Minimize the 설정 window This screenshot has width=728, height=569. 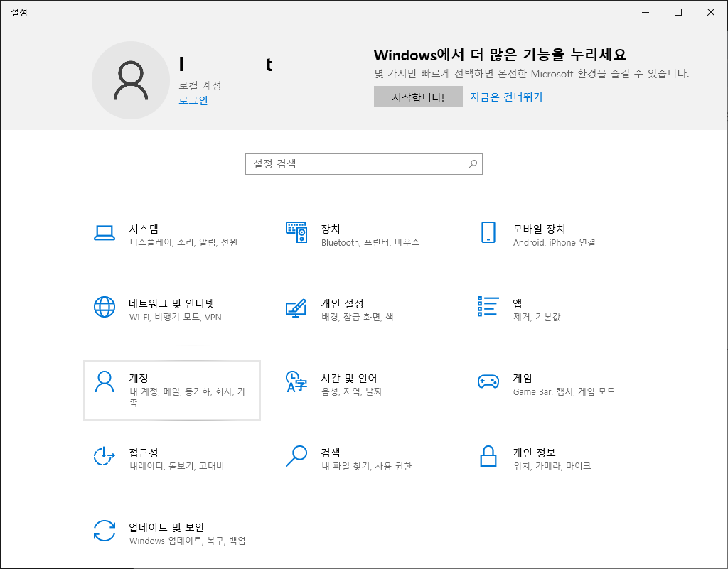pos(646,12)
